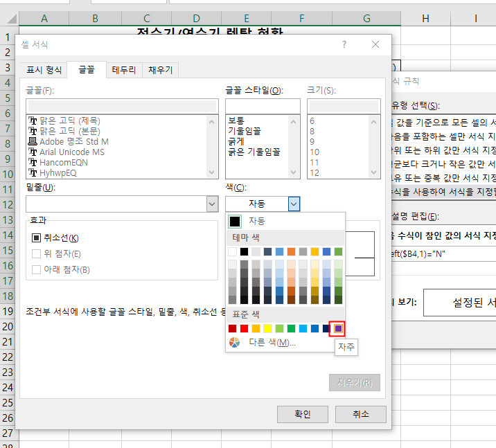
Task: Select column A header
Action: click(44, 18)
